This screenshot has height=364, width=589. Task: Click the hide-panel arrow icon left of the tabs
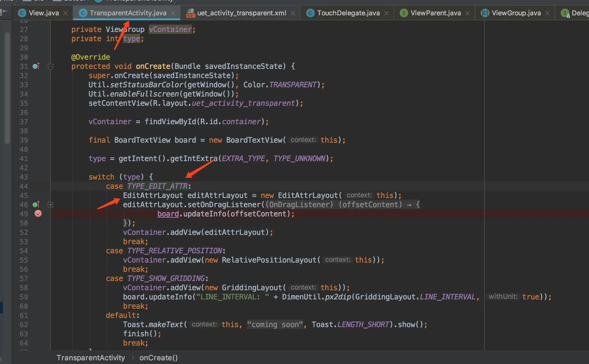(x=4, y=12)
